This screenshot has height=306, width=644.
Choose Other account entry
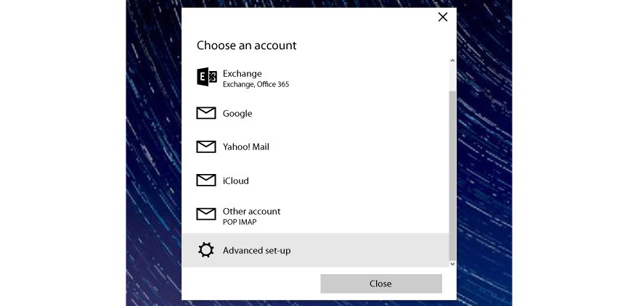[315, 215]
